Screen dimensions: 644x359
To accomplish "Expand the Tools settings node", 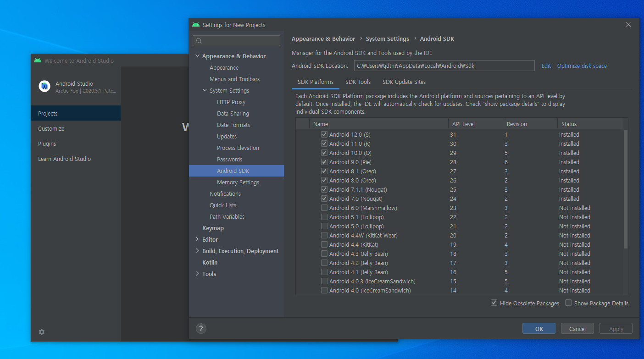I will (197, 274).
